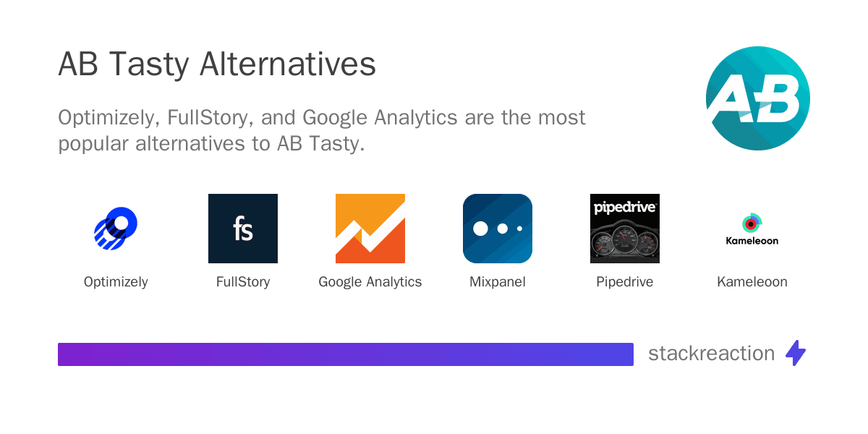Click the Optimizely logo icon
The height and width of the screenshot is (434, 868).
point(116,229)
